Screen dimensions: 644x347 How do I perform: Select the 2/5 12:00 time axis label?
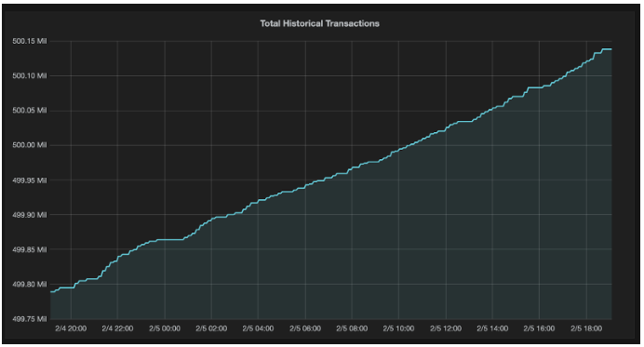click(x=446, y=328)
